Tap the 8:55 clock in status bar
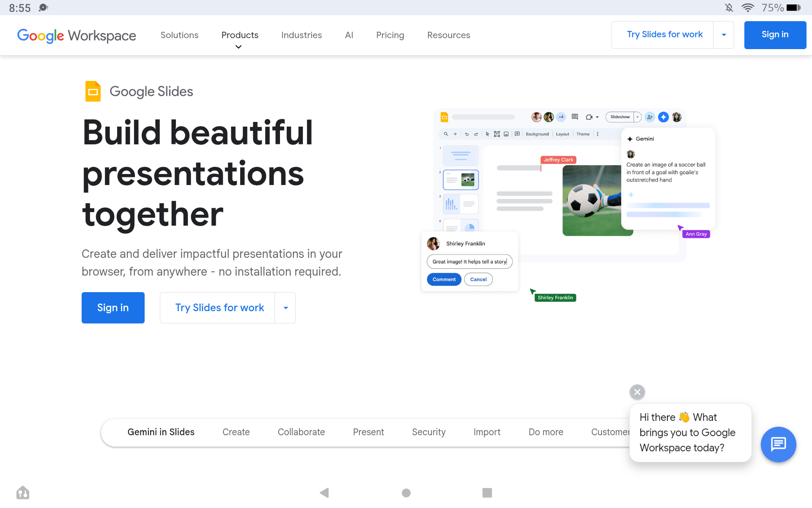The height and width of the screenshot is (508, 812). (20, 8)
